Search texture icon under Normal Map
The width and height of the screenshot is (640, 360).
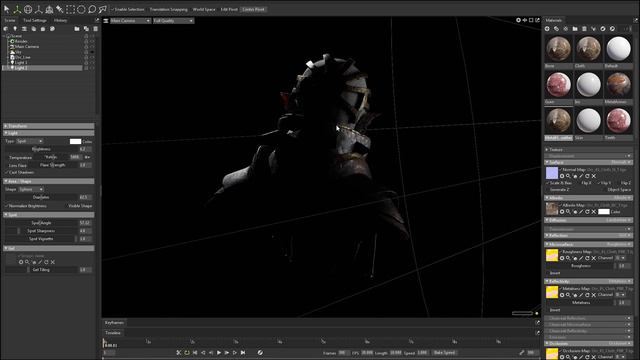[568, 176]
